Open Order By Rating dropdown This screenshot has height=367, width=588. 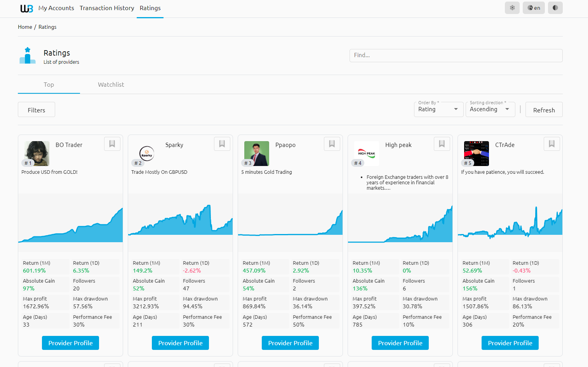[x=439, y=109]
